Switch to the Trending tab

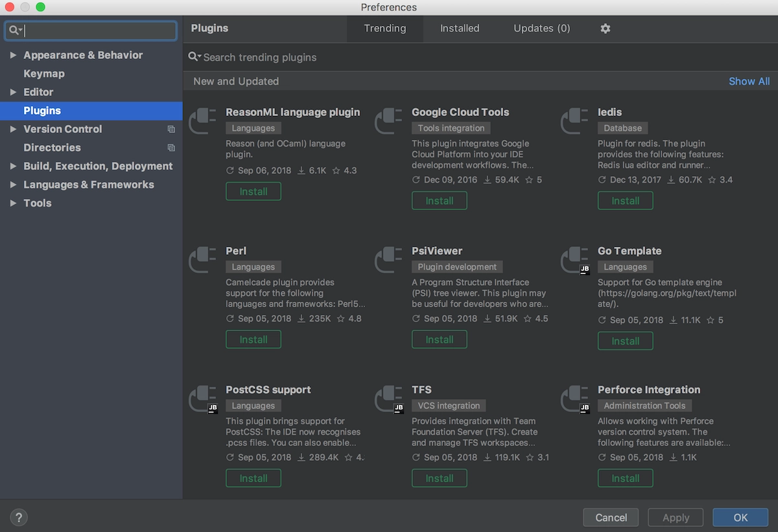pyautogui.click(x=385, y=29)
